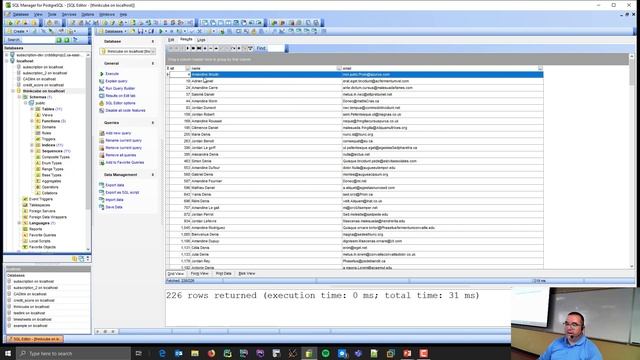Click the next record navigator arrow
The width and height of the screenshot is (640, 360).
click(x=188, y=48)
